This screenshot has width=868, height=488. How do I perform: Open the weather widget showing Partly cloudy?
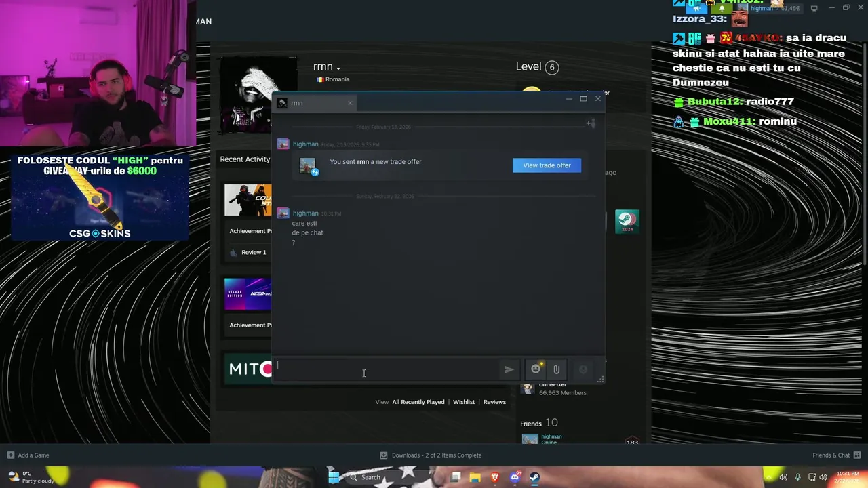click(x=30, y=477)
